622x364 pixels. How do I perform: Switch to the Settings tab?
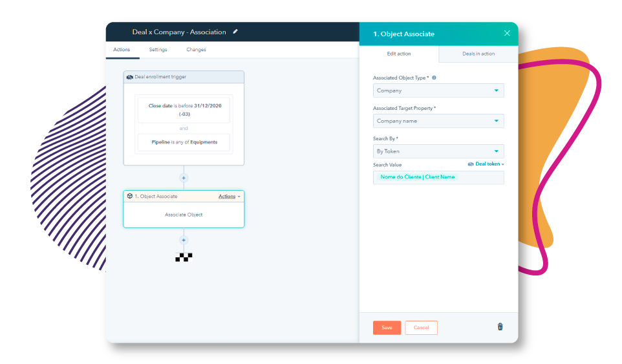click(x=158, y=50)
